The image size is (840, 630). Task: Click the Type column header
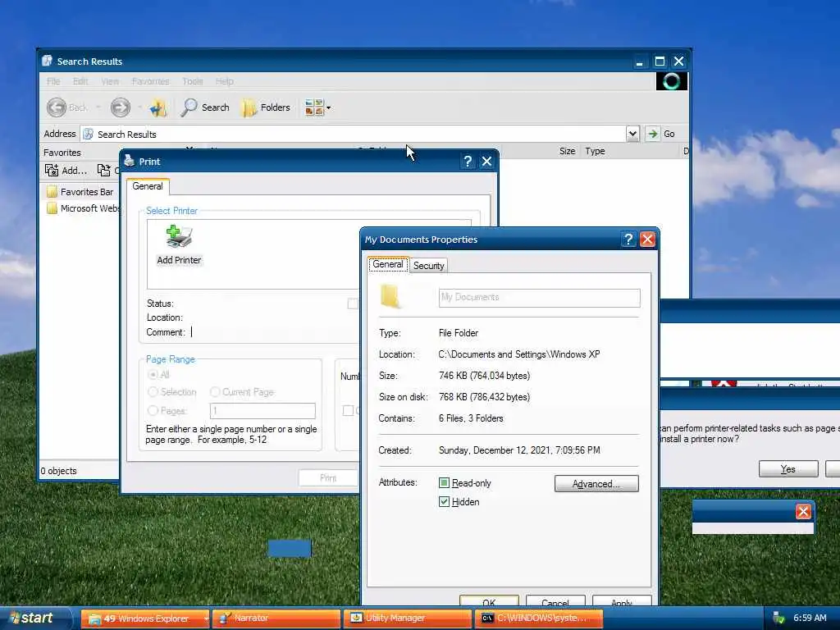[x=596, y=151]
